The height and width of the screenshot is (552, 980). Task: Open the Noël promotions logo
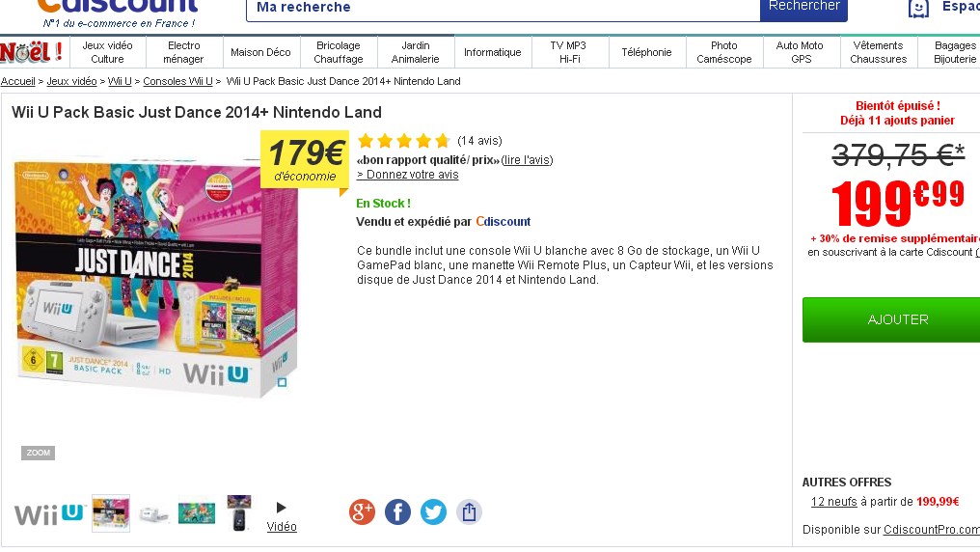pyautogui.click(x=32, y=52)
